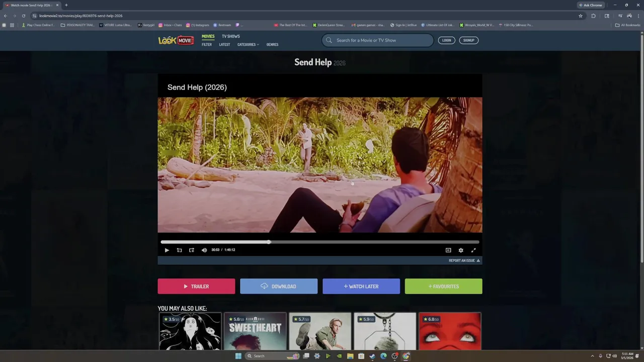Mute the player volume
Screen dimensions: 644x362
[x=204, y=250]
